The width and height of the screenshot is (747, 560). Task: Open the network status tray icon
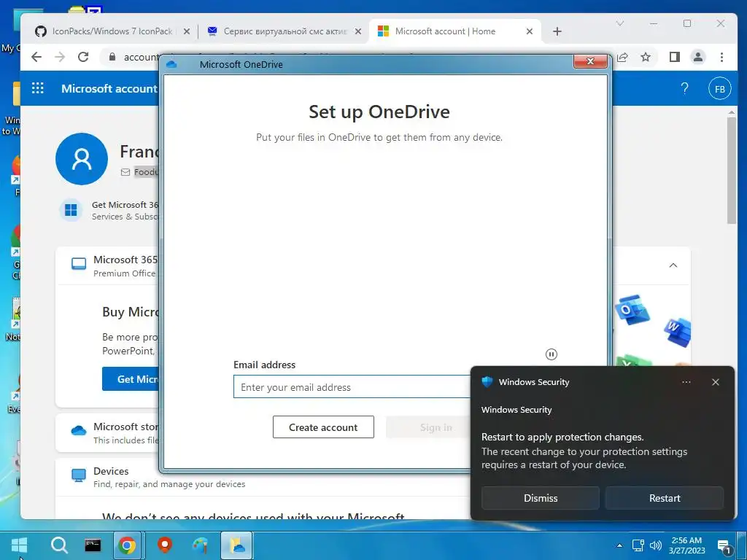pos(638,545)
